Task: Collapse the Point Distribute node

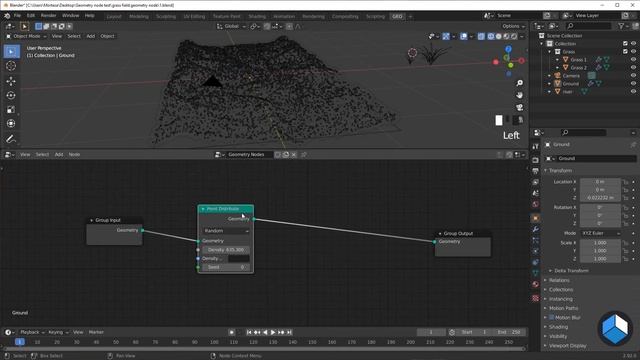Action: pos(203,209)
